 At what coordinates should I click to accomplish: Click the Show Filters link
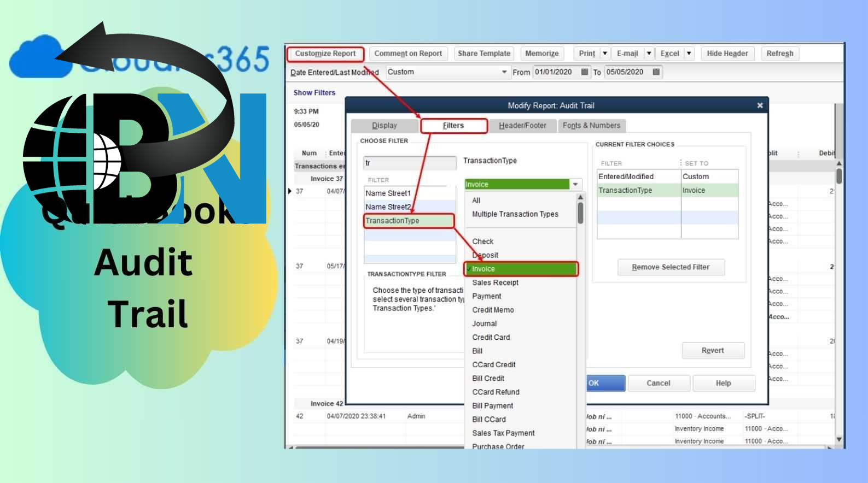pos(314,93)
